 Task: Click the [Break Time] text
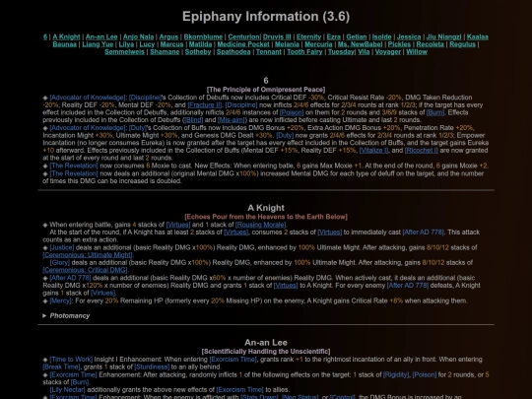coord(61,367)
